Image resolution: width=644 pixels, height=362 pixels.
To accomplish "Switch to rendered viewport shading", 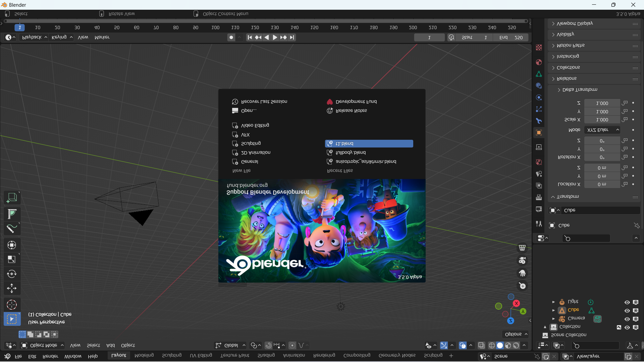I will click(x=516, y=345).
